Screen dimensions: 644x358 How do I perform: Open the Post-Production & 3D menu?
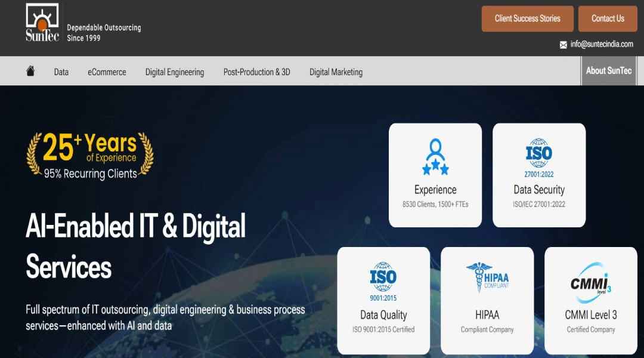pyautogui.click(x=256, y=72)
